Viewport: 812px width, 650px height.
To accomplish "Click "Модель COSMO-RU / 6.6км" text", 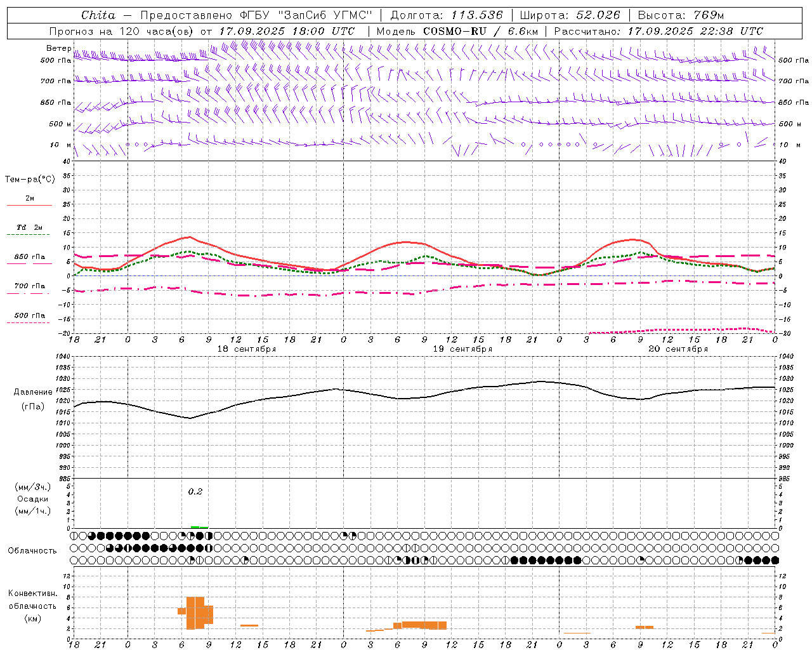I will pyautogui.click(x=457, y=31).
